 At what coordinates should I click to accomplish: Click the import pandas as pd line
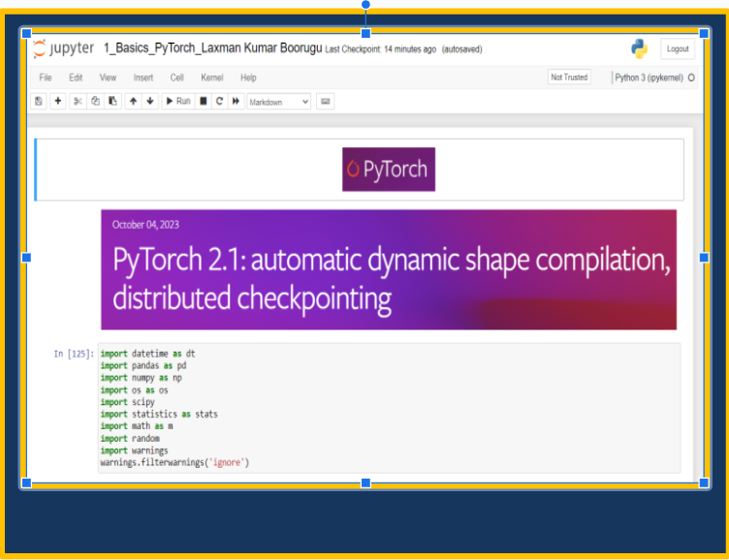coord(143,365)
